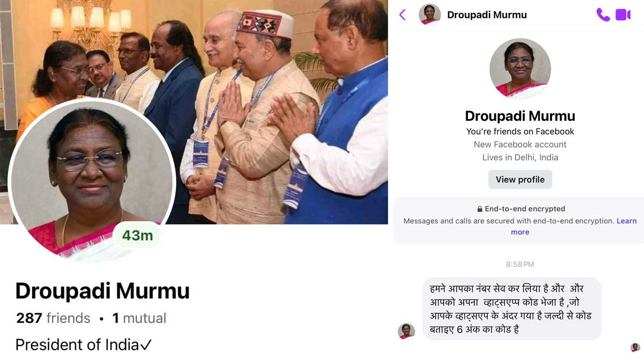Click the 8:58 PM message timestamp
644x361 pixels.
tap(520, 264)
